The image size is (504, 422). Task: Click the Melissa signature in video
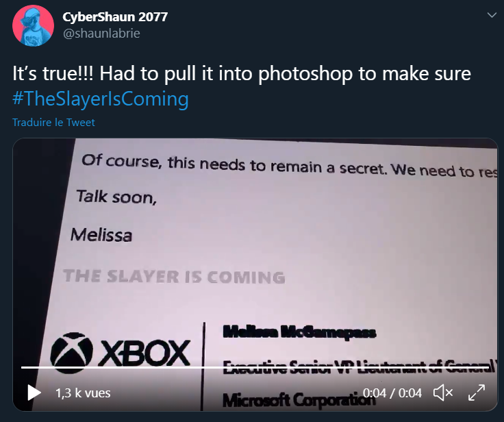tap(101, 235)
